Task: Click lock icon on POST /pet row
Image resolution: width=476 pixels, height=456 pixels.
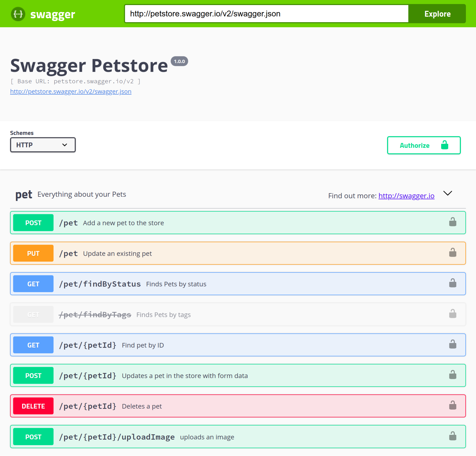Action: (x=453, y=222)
